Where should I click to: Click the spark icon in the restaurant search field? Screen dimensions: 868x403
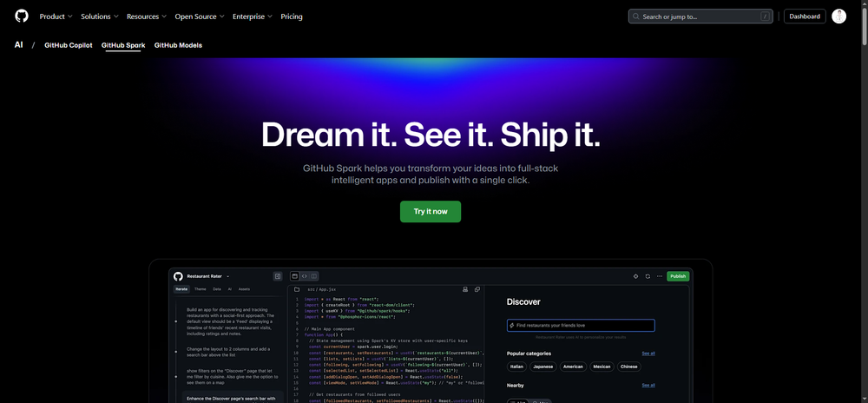511,326
